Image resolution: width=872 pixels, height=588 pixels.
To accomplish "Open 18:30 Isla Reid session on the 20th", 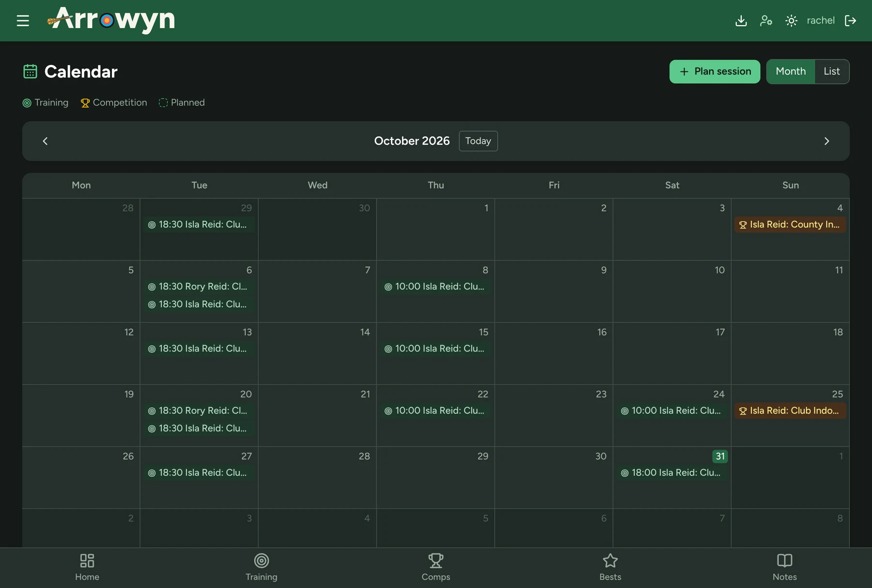I will [x=199, y=429].
